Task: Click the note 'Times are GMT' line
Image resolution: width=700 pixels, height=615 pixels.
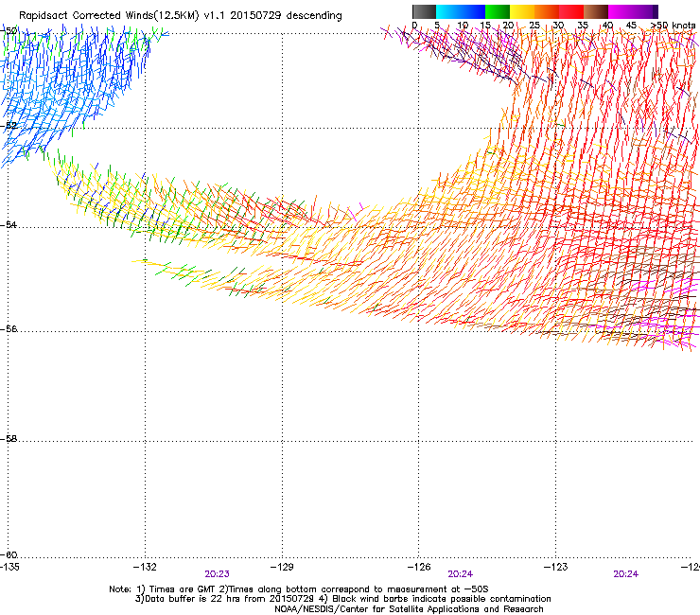Action: click(x=299, y=589)
